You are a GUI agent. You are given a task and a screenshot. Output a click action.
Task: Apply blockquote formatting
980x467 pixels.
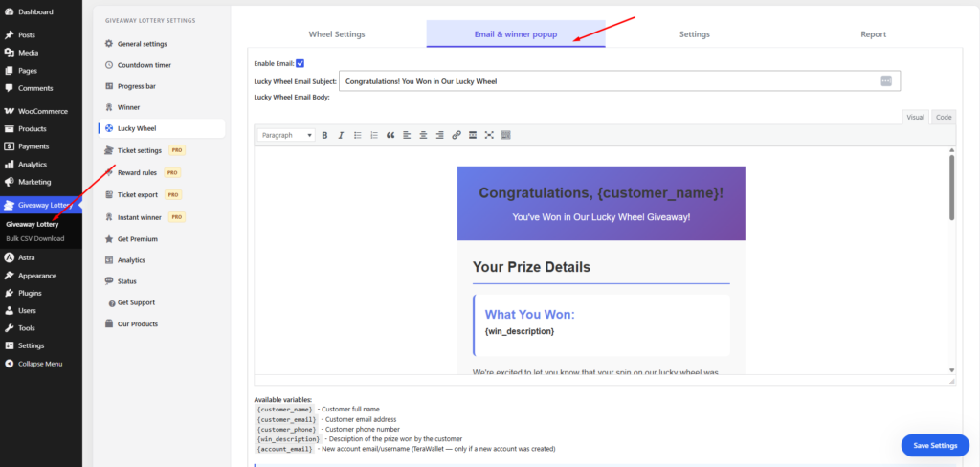click(x=390, y=135)
